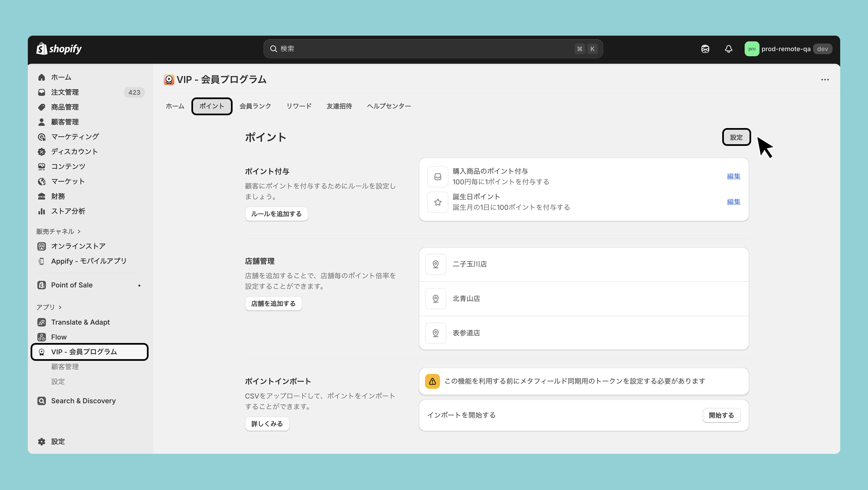Expand the 販売チャネル section chevron
The image size is (868, 490).
(x=79, y=231)
